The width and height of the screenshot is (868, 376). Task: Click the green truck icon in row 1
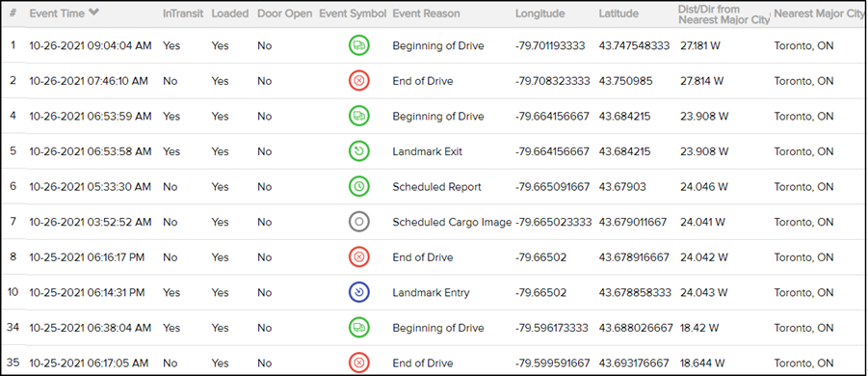point(358,45)
